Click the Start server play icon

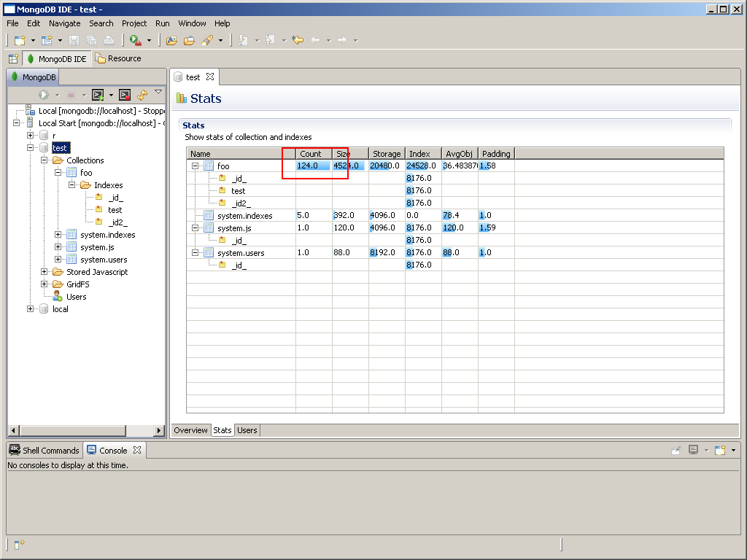click(44, 95)
